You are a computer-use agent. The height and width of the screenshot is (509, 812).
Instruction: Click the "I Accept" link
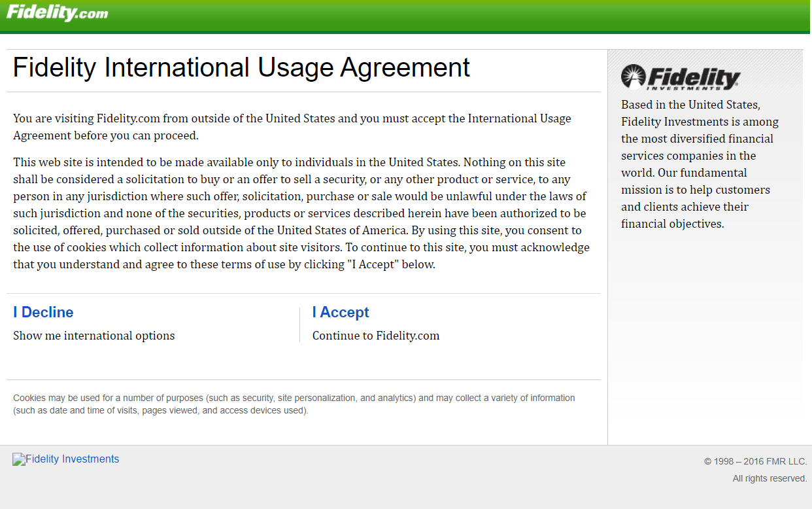tap(341, 312)
